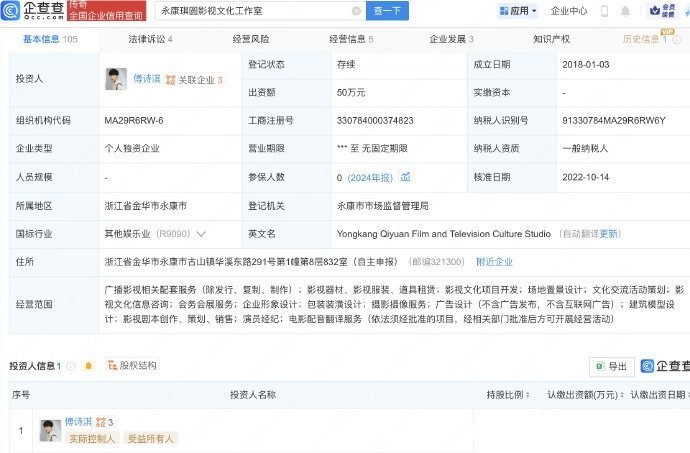This screenshot has height=453, width=690.
Task: Export the investor list with 导出
Action: click(x=612, y=366)
